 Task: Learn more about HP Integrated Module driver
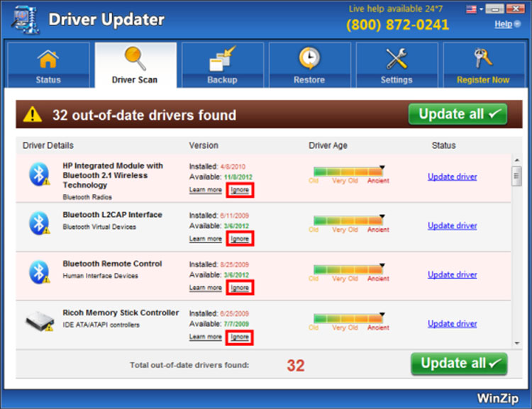pyautogui.click(x=205, y=190)
